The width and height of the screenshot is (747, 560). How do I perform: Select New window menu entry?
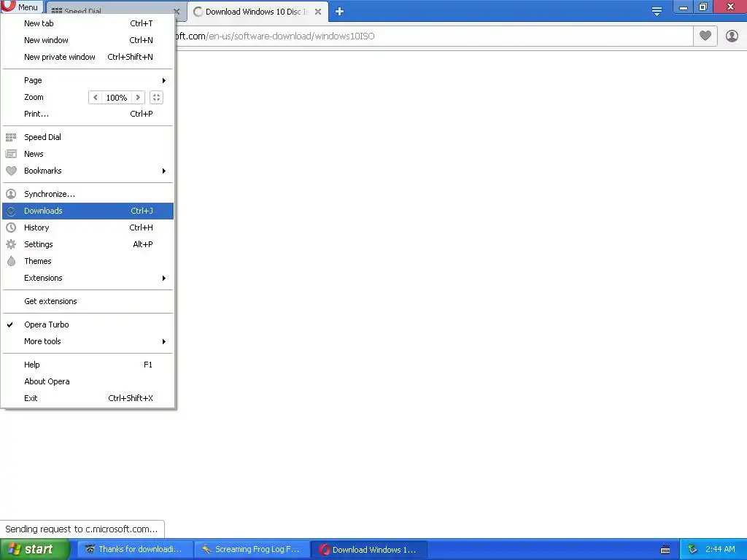coord(88,40)
